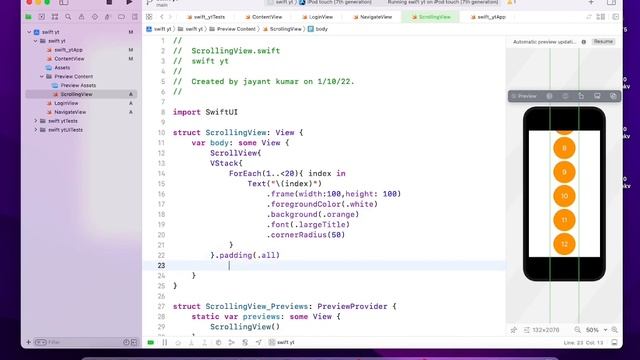640x360 pixels.
Task: Open the Find navigator magnifier
Action: 68,17
